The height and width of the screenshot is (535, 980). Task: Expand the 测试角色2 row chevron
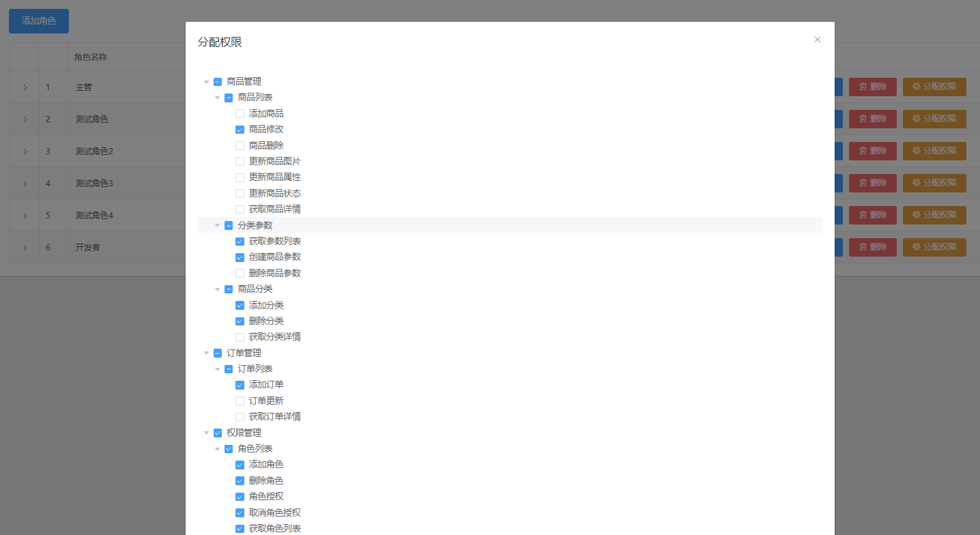coord(25,151)
